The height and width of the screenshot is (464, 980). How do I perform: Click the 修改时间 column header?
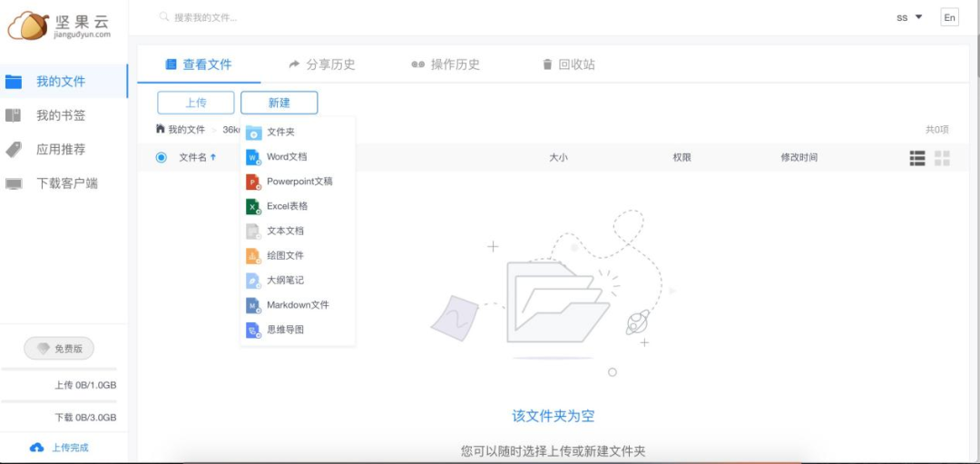[799, 158]
